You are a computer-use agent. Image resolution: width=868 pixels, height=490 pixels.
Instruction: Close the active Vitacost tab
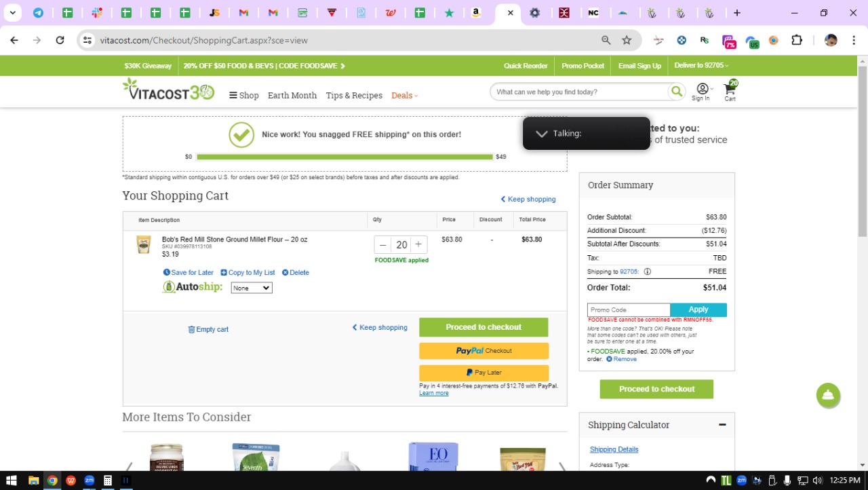(x=510, y=13)
